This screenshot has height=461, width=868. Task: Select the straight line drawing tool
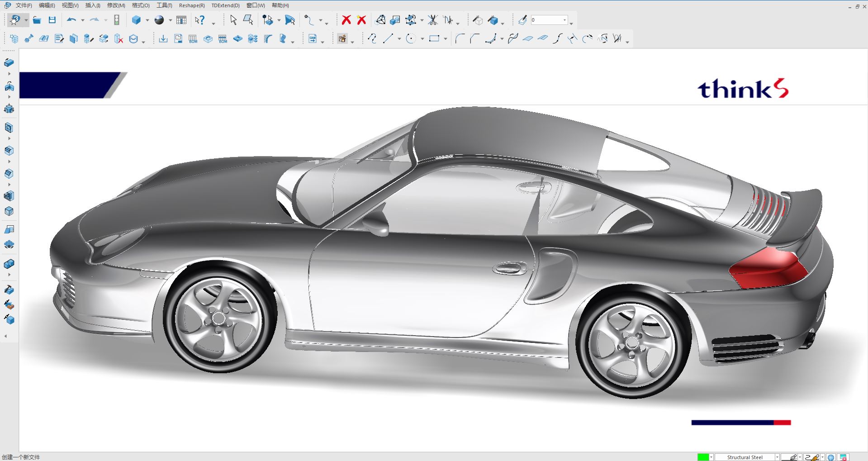388,39
